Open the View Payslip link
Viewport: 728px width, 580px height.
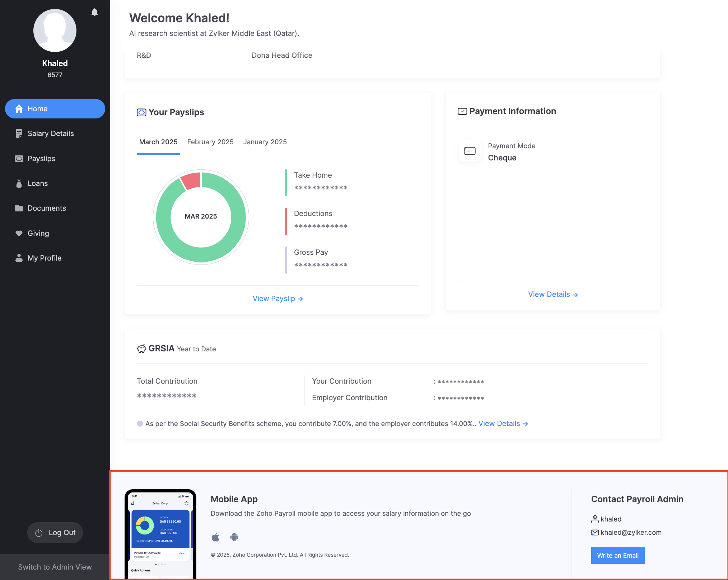277,299
